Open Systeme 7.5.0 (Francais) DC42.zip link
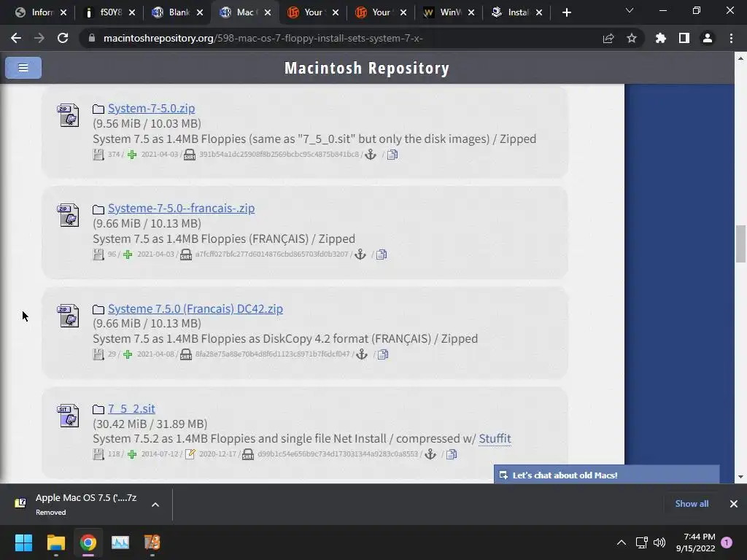Screen dimensions: 747x560 pyautogui.click(x=196, y=308)
